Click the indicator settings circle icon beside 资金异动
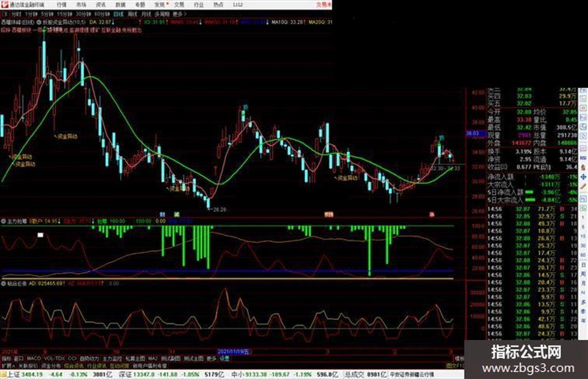 point(39,22)
